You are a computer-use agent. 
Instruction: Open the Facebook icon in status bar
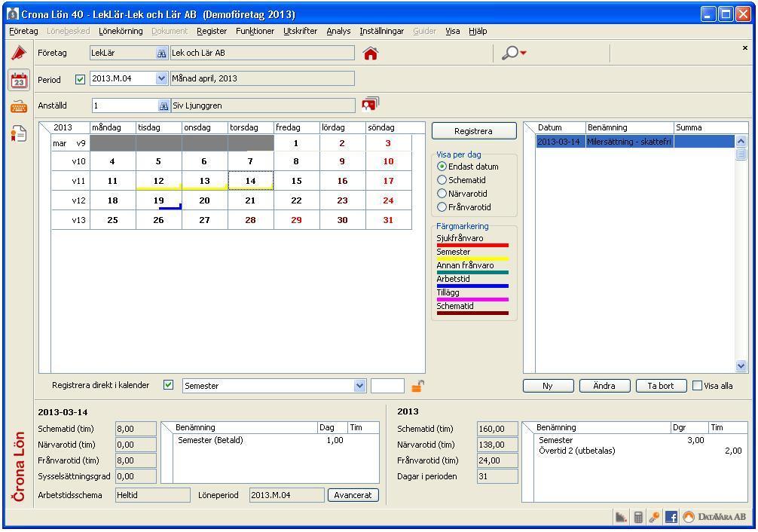pyautogui.click(x=671, y=517)
